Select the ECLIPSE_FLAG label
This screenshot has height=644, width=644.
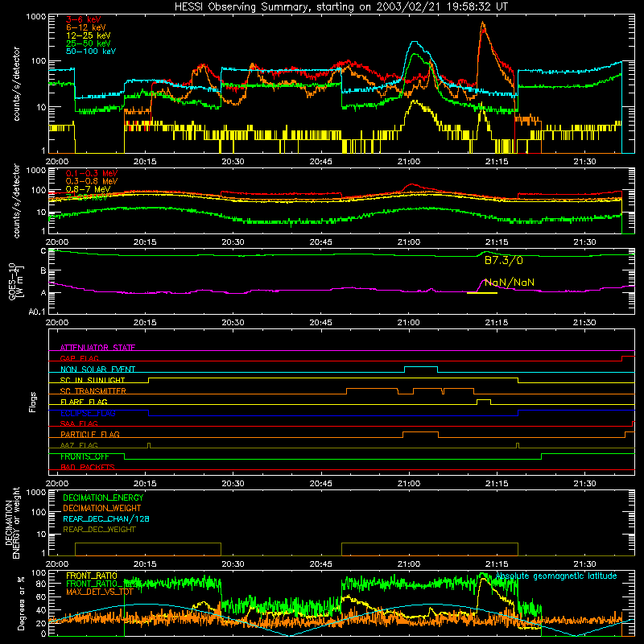click(88, 413)
